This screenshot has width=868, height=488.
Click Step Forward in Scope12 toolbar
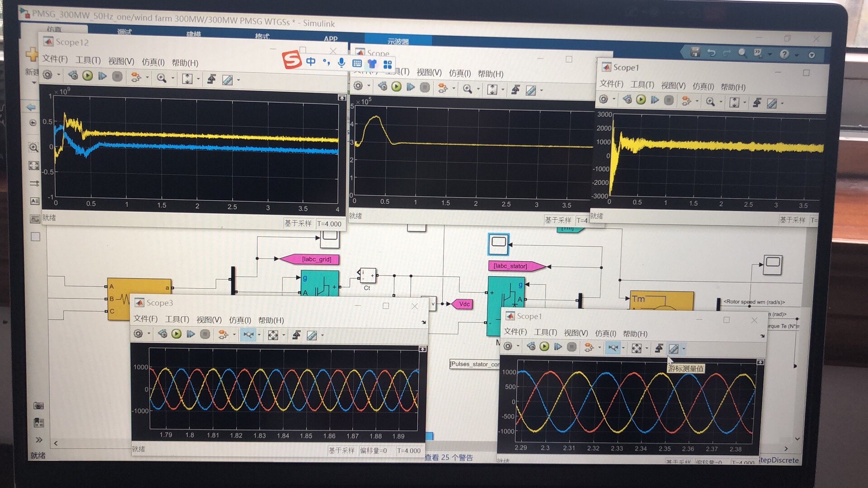point(103,76)
